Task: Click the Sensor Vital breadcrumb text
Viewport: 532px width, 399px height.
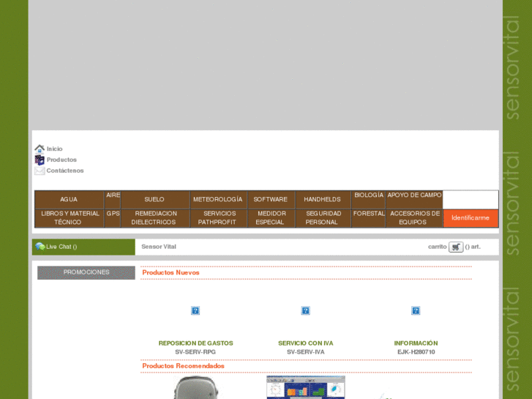Action: (159, 247)
